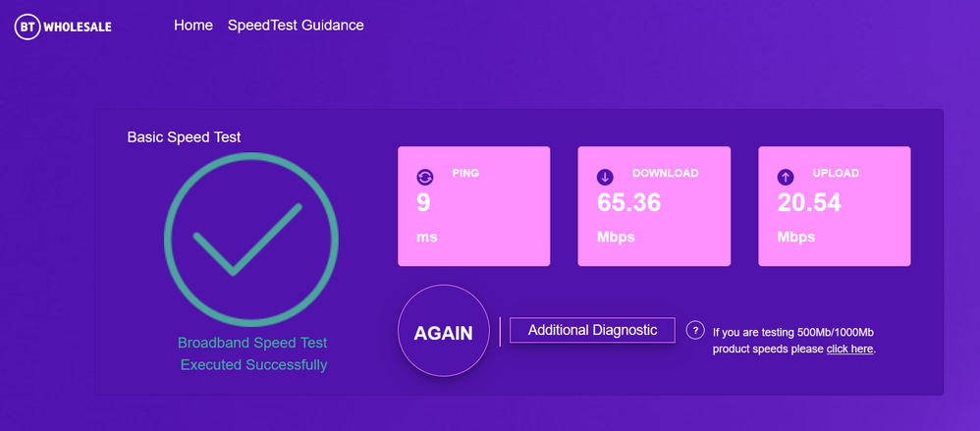Open the Home menu item
The height and width of the screenshot is (431, 980).
click(193, 26)
